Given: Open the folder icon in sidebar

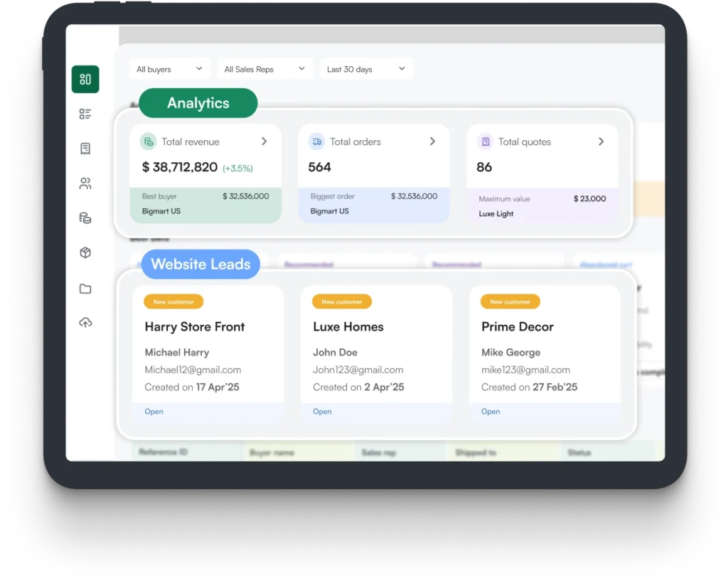Looking at the screenshot, I should pos(85,289).
